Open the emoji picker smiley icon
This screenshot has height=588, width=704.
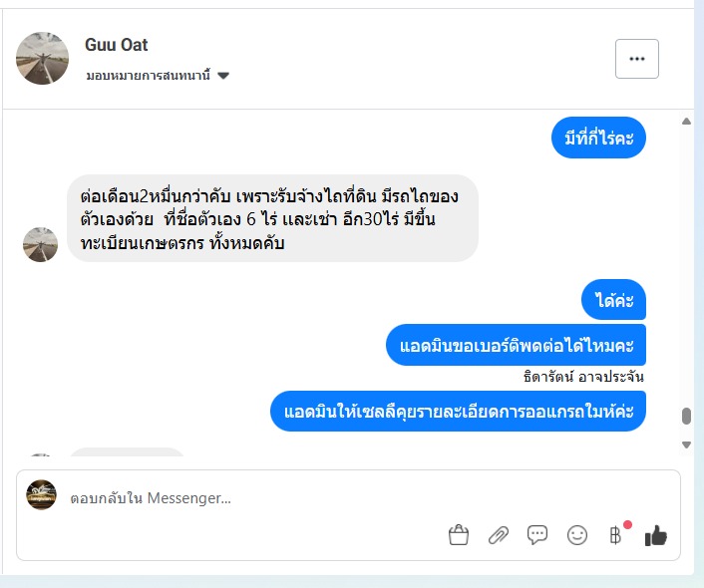click(x=577, y=535)
